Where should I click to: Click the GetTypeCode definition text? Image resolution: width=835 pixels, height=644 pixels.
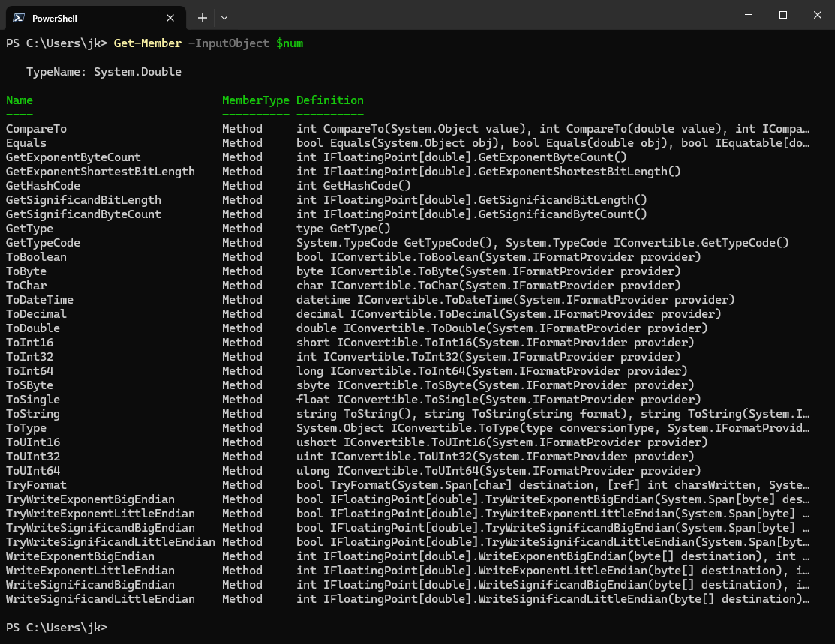[x=542, y=243]
